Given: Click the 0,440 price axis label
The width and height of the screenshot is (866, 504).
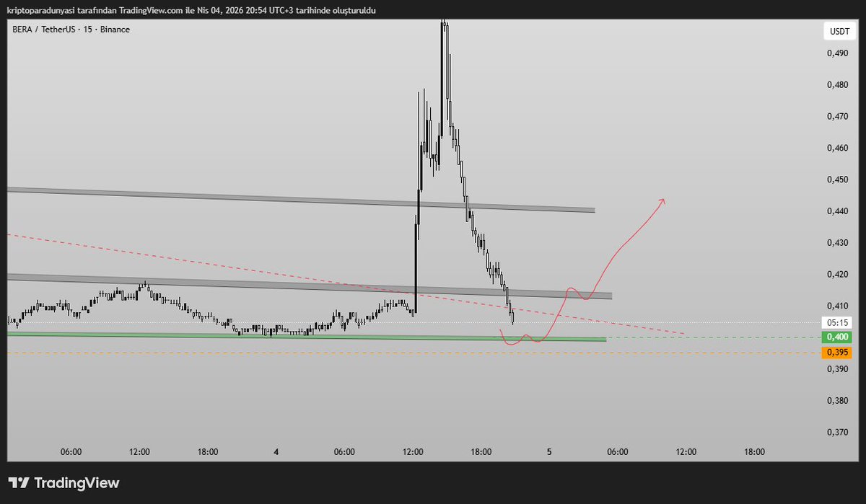Looking at the screenshot, I should [x=837, y=211].
